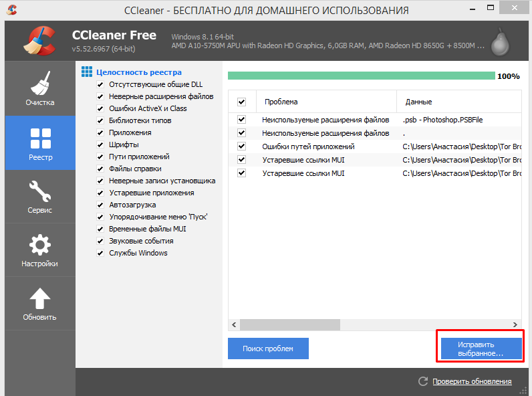Toggle select-all checkbox in results header
This screenshot has width=532, height=396.
[241, 102]
